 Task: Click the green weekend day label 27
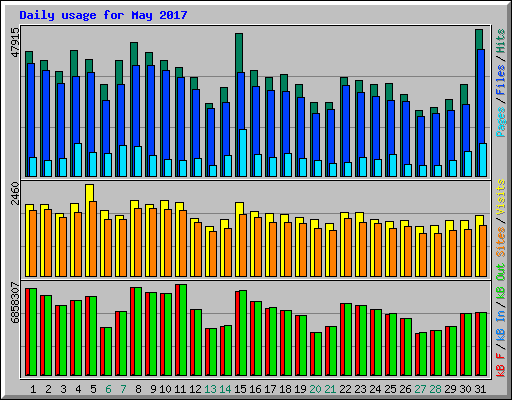tap(420, 389)
